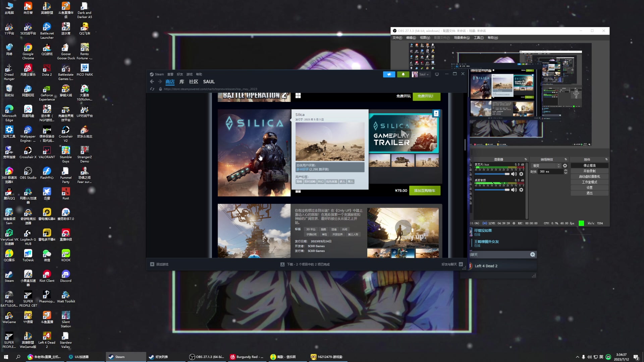Open 场景集合(S) menu in OBS
Viewport: 644px width, 362px height.
tap(462, 38)
